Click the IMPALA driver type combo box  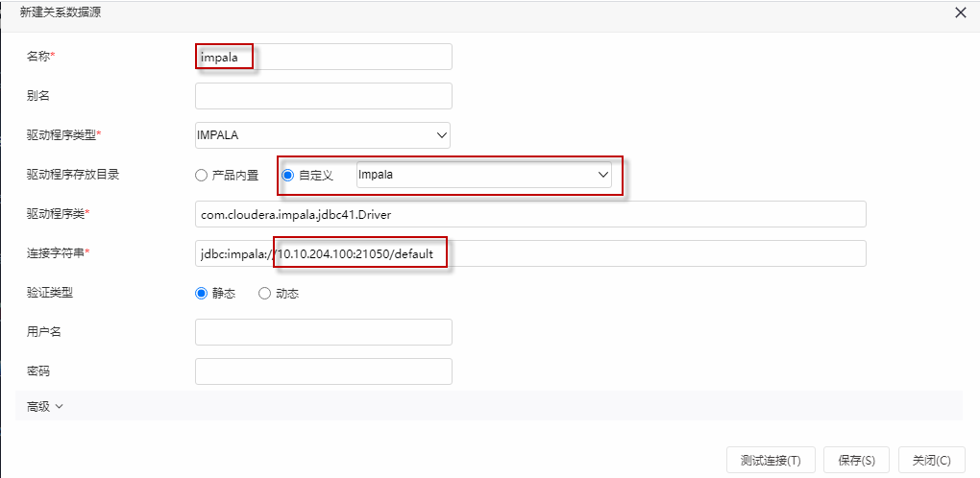[x=323, y=134]
